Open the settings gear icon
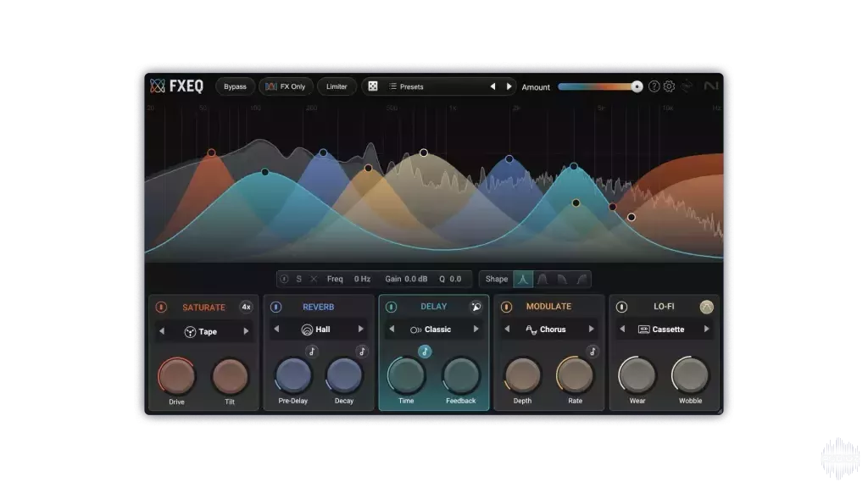 [x=670, y=86]
